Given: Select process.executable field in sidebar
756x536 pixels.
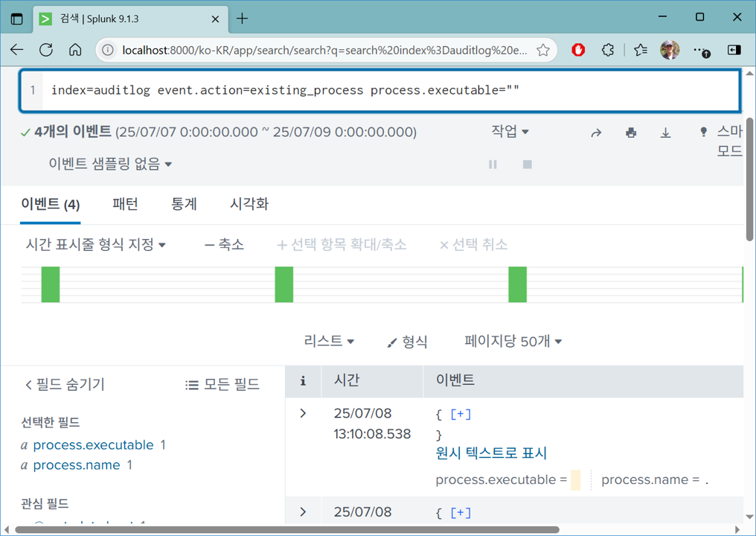Looking at the screenshot, I should click(x=93, y=445).
